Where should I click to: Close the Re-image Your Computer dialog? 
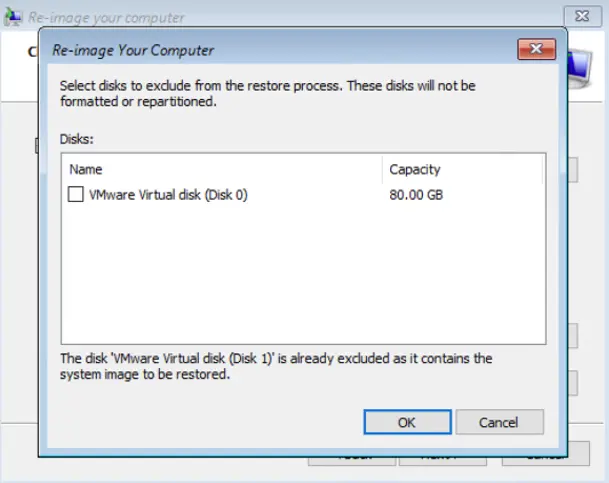(536, 50)
